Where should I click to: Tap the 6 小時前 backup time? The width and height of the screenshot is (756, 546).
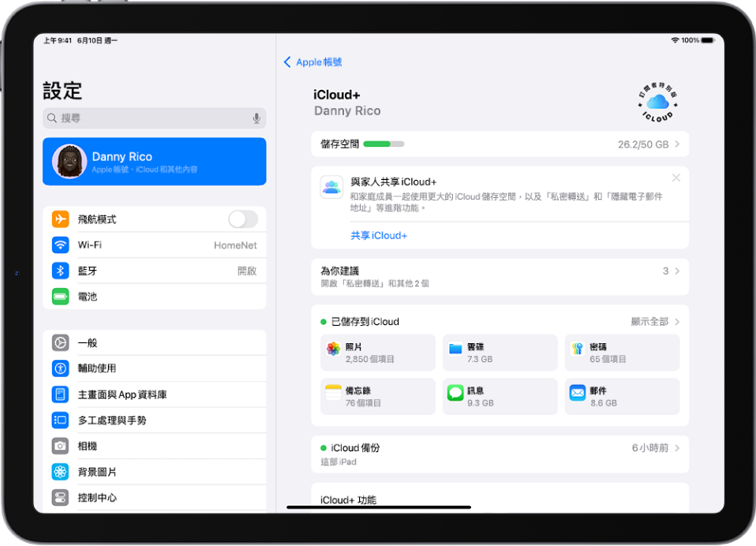[x=650, y=448]
